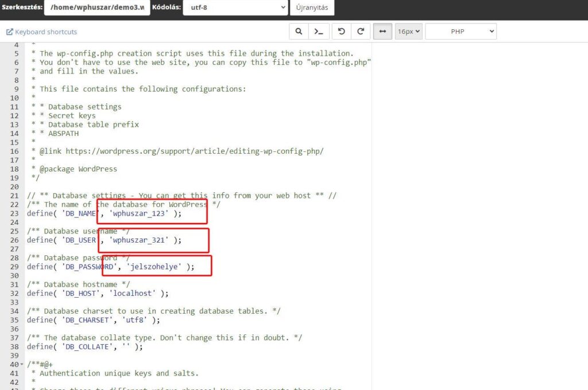
Task: Redo the last change with the redo icon
Action: 361,32
